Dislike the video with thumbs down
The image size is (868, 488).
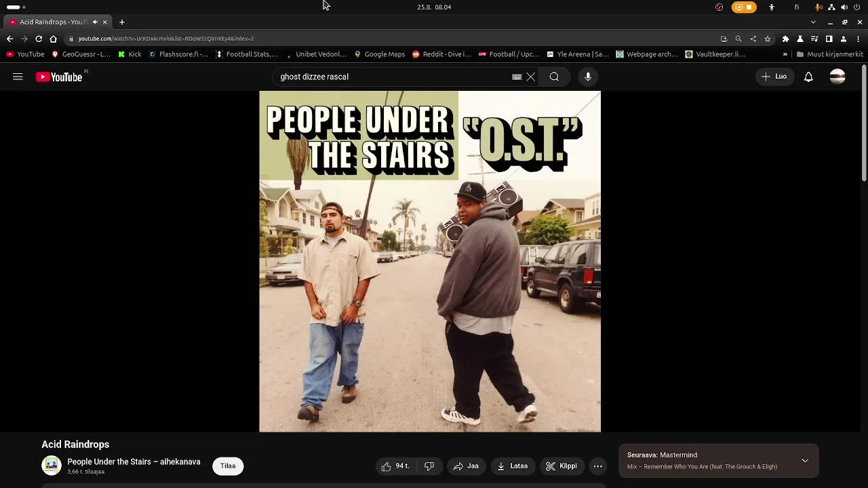(429, 466)
